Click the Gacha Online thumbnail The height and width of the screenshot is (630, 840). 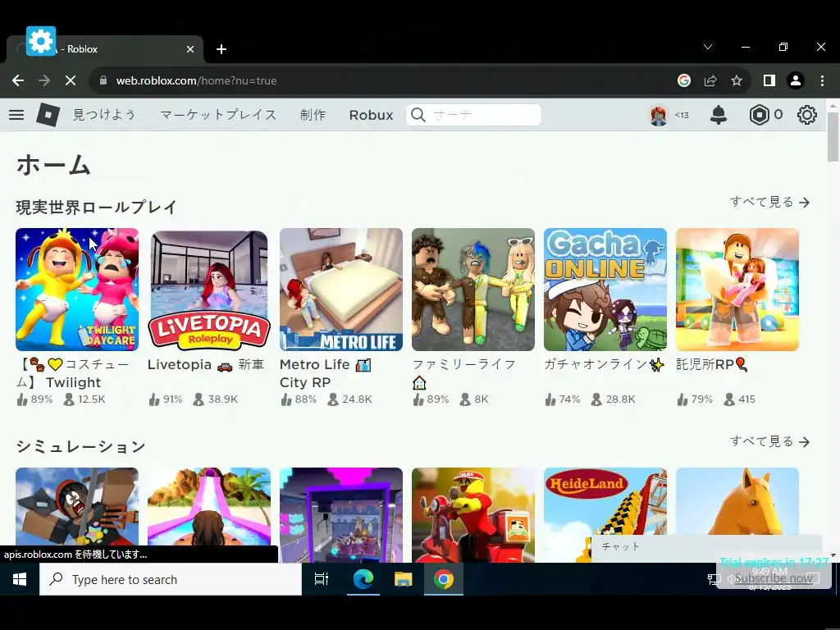[x=605, y=290]
